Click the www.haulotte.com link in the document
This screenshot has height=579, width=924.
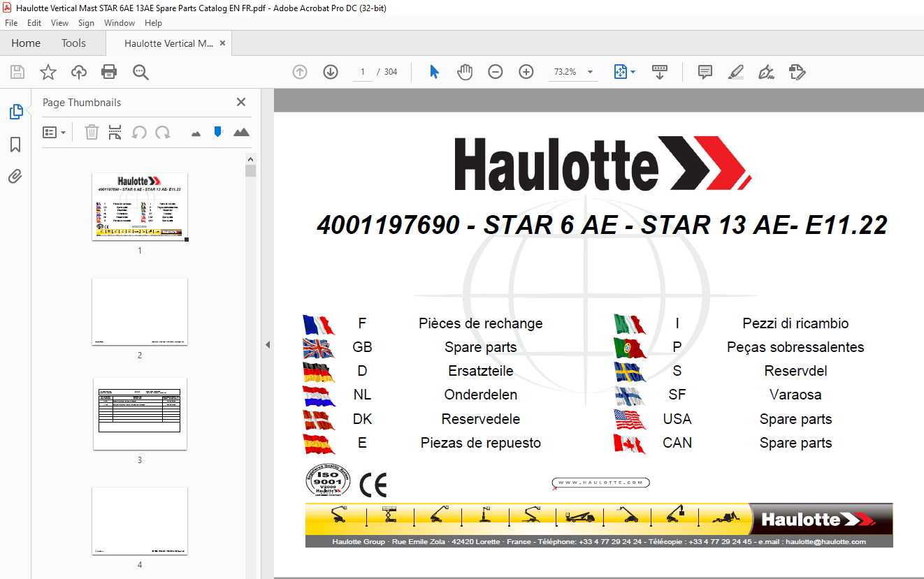point(600,483)
